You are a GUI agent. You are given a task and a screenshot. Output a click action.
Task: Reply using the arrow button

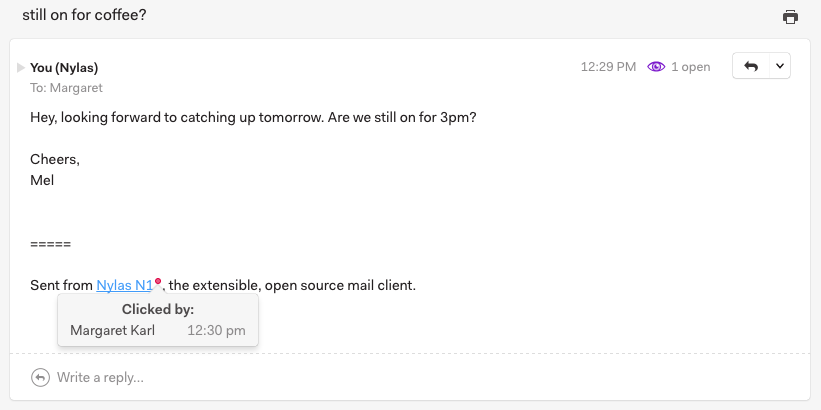point(751,66)
